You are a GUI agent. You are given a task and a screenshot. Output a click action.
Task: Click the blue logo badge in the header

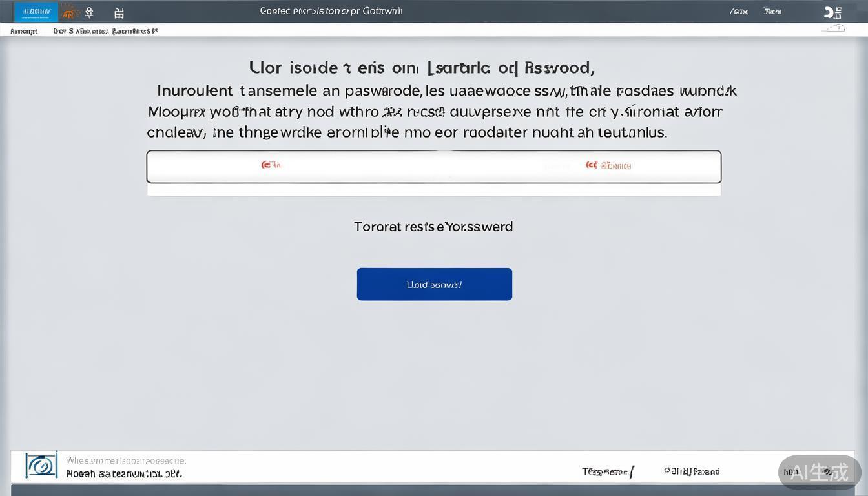pyautogui.click(x=36, y=12)
